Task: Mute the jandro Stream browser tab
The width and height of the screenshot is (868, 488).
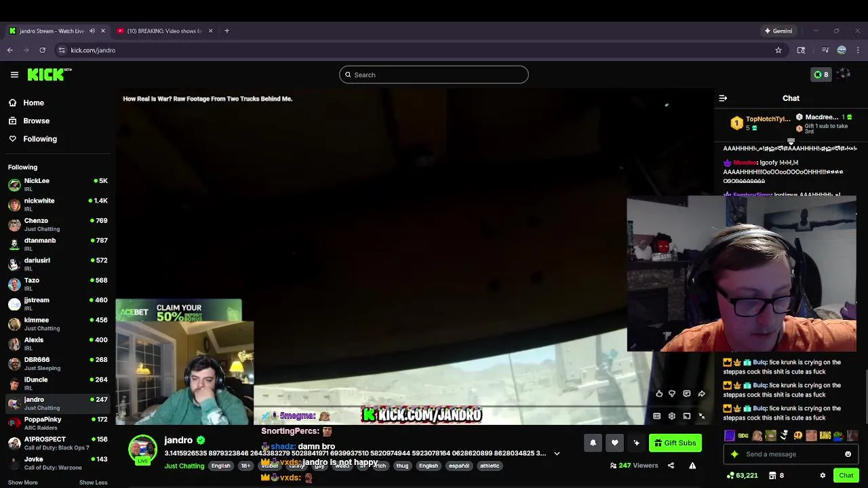Action: point(92,31)
